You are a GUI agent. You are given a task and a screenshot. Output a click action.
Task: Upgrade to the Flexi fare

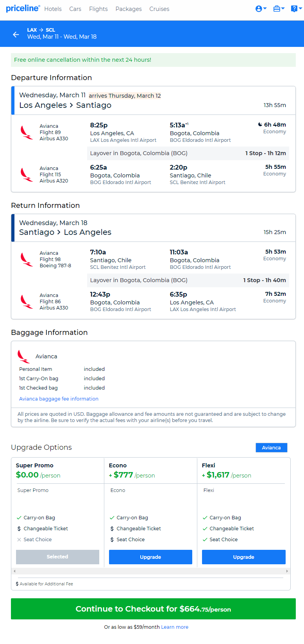click(244, 557)
